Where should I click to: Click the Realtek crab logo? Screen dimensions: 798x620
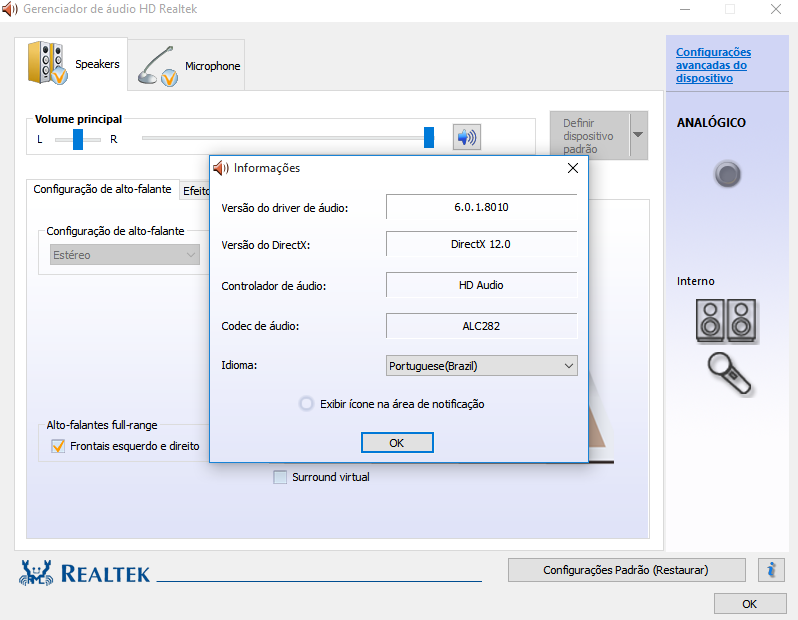[x=36, y=573]
